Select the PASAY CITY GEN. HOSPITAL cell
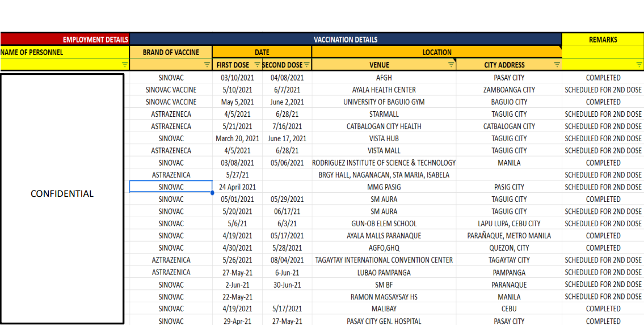Image resolution: width=644 pixels, height=325 pixels. pos(384,321)
